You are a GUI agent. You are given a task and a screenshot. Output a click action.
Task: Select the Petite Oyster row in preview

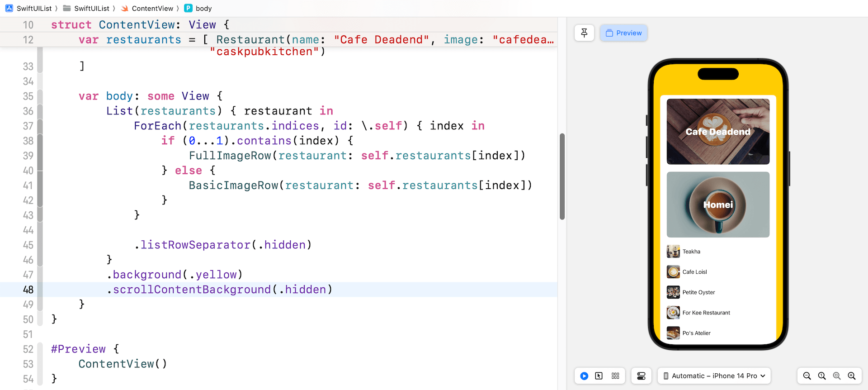pyautogui.click(x=718, y=292)
